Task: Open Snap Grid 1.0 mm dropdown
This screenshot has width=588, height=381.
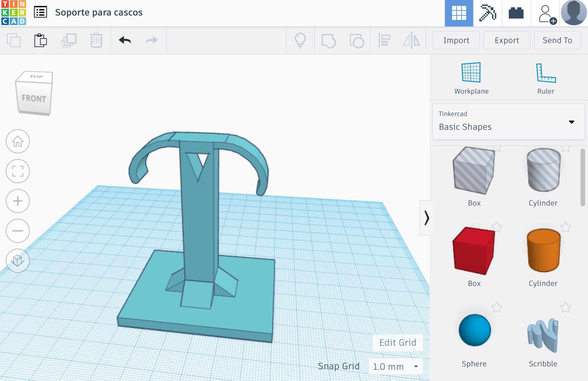Action: tap(396, 366)
